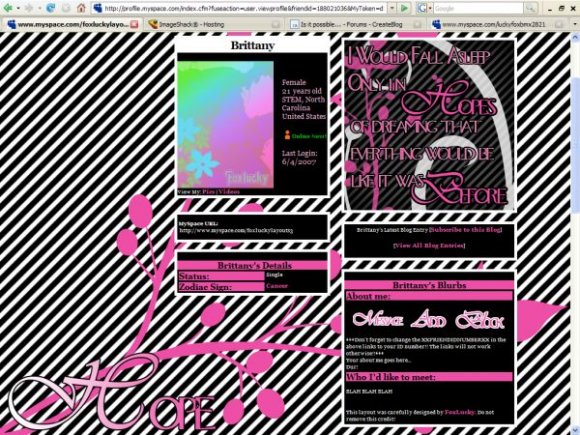Click the Last Login 6/4/2007 text
580x435 pixels.
coord(300,158)
